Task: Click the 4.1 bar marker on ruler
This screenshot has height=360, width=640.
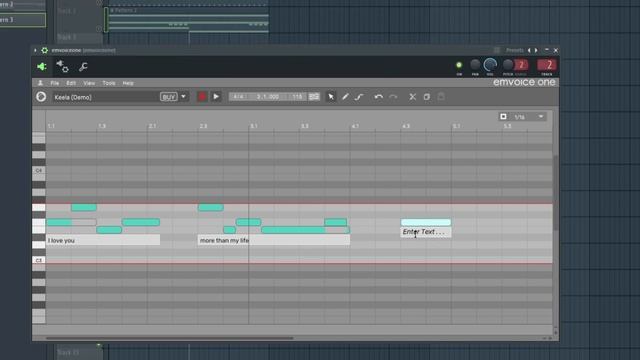Action: pyautogui.click(x=355, y=126)
